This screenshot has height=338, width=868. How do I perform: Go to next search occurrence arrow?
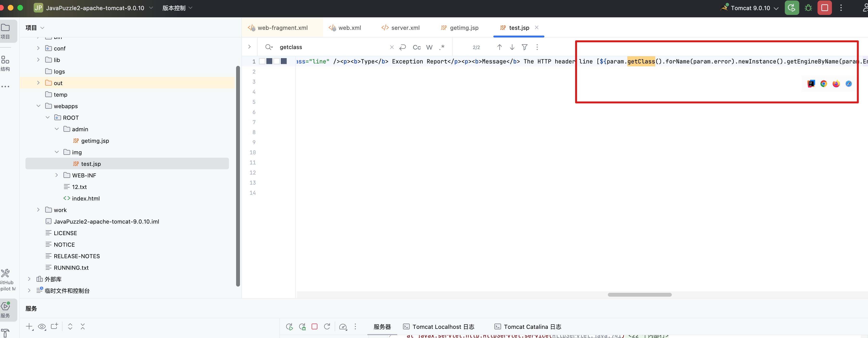click(512, 47)
